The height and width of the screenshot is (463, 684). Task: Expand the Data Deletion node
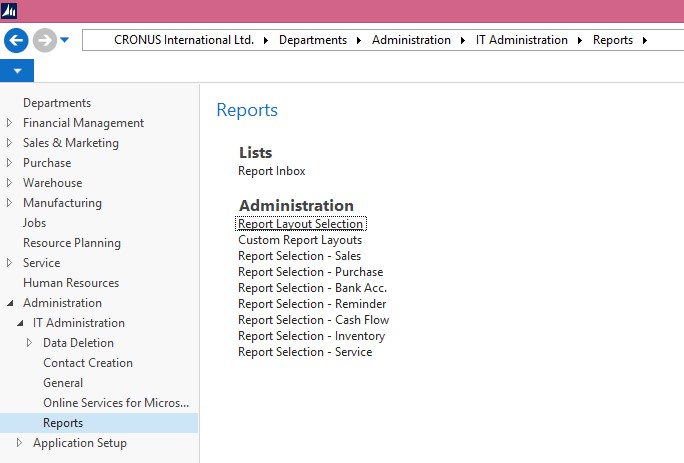[31, 343]
